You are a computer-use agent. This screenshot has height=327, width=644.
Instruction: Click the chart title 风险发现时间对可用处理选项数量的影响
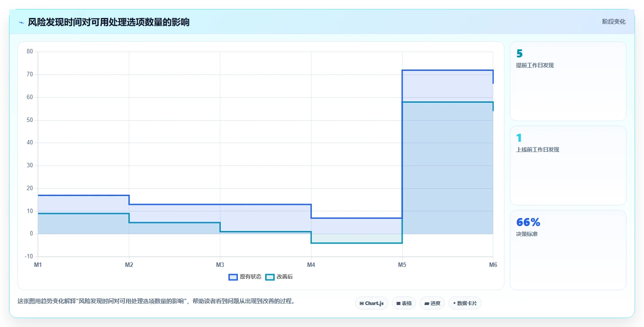109,22
